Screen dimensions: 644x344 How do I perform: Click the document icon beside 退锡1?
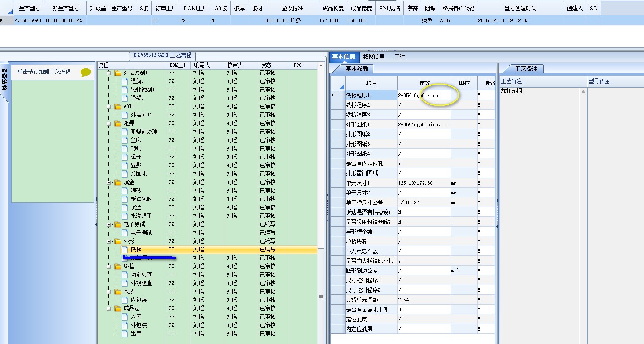pyautogui.click(x=125, y=98)
